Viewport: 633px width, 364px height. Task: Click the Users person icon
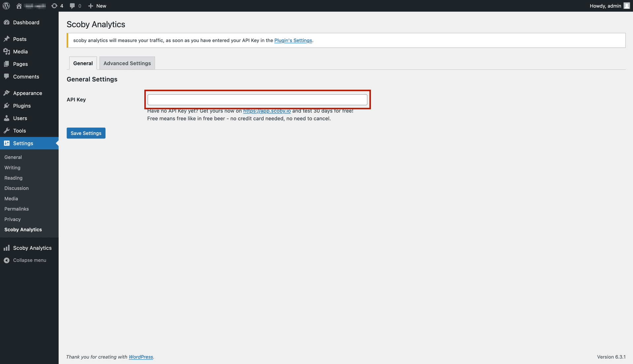pos(7,118)
